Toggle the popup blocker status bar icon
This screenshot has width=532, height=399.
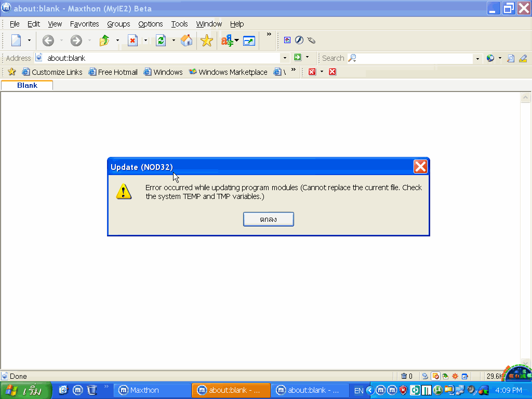coord(435,376)
